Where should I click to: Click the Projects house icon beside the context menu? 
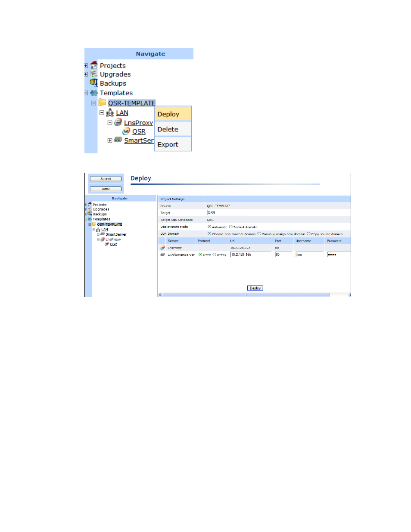[94, 65]
